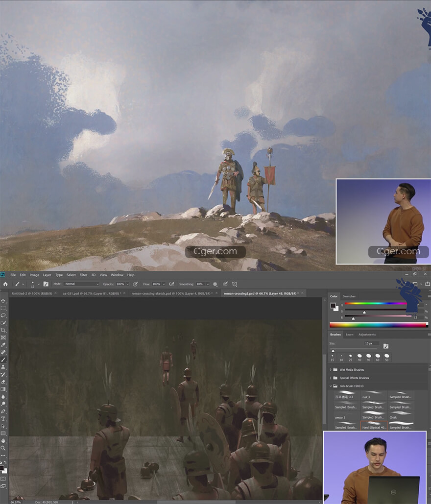Reset default foreground and background colors

[x=1, y=462]
